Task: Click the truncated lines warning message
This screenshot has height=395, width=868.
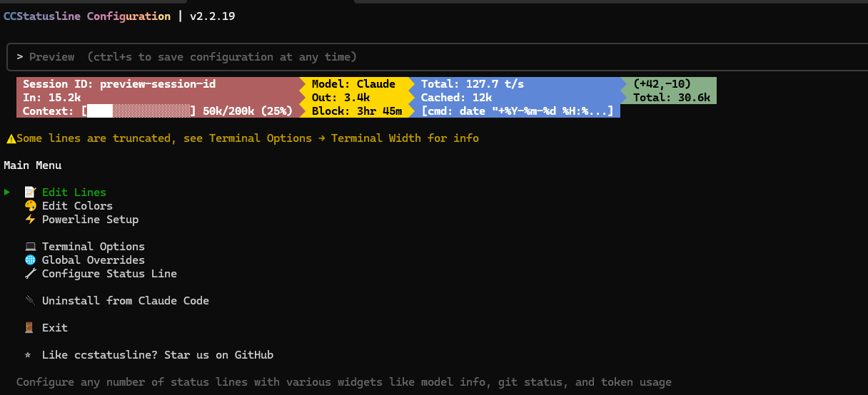Action: coord(248,138)
